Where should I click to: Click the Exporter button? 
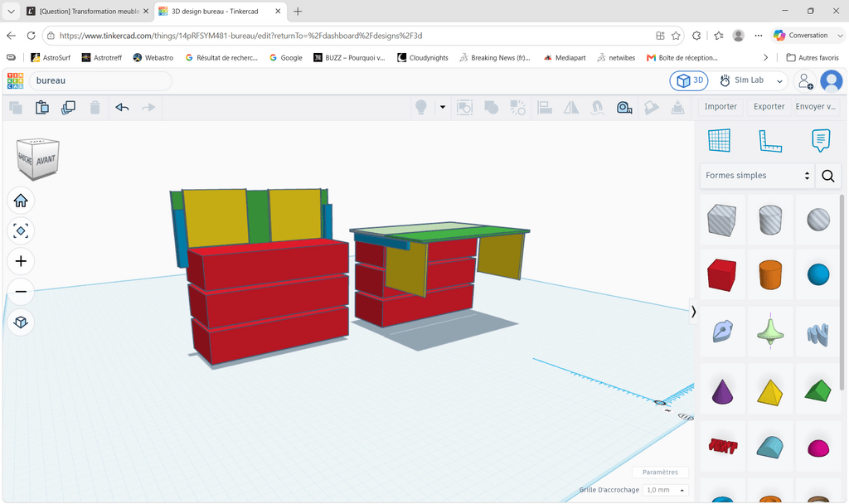point(769,107)
